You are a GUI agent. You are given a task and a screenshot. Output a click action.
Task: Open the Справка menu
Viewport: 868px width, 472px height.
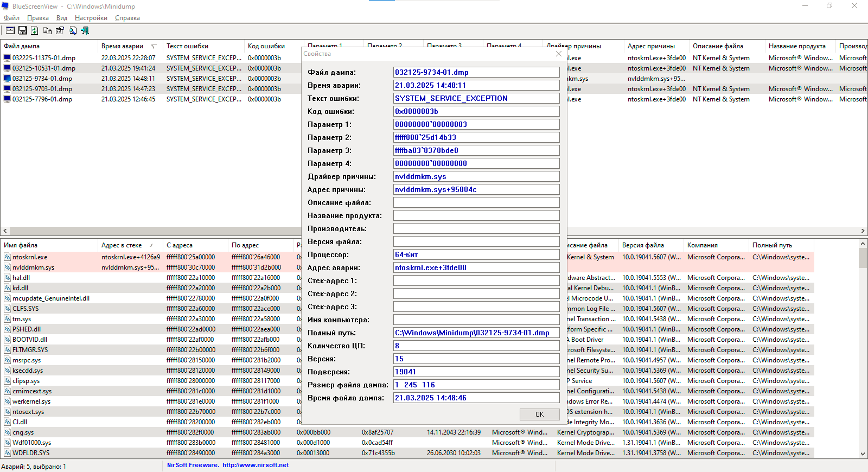tap(127, 18)
